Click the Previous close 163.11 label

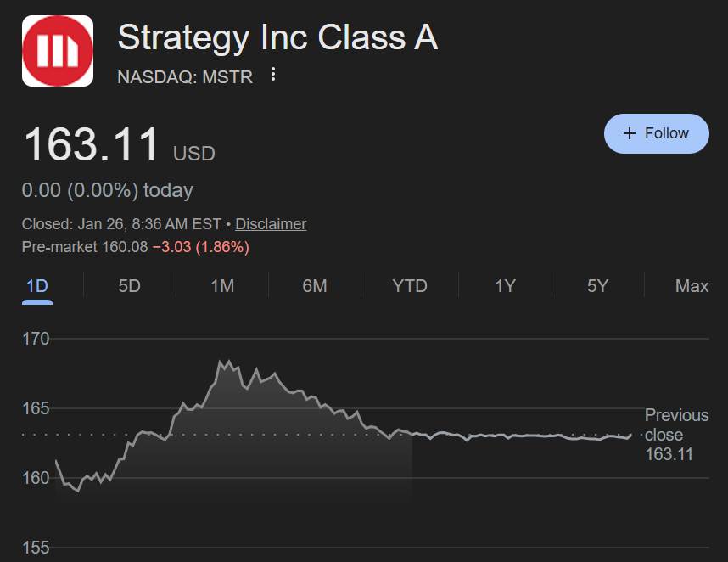coord(676,435)
